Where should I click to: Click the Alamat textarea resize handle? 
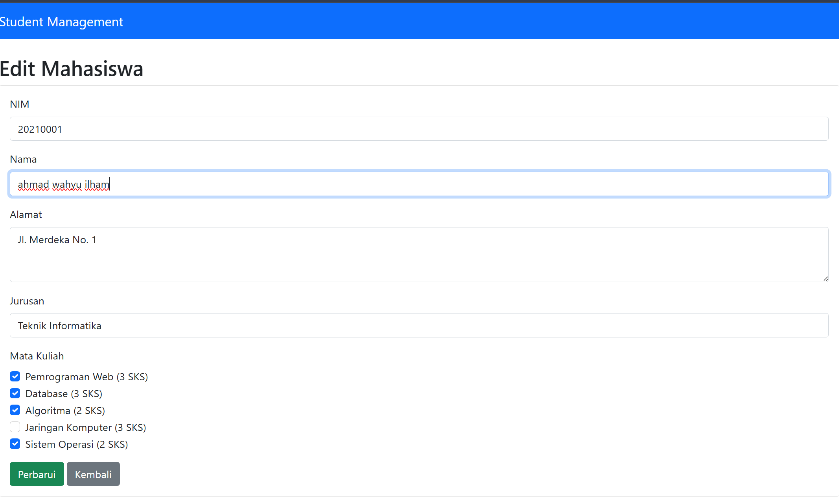point(825,279)
